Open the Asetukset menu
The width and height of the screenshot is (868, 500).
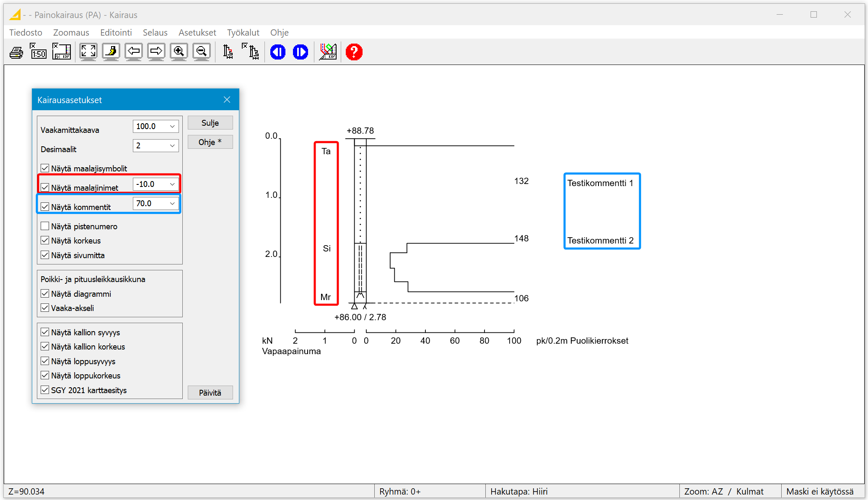point(197,33)
